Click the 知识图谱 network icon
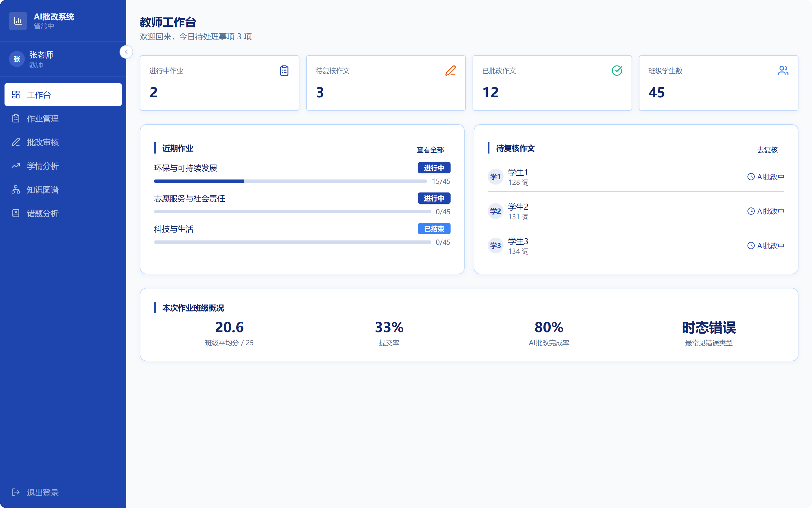The height and width of the screenshot is (508, 812). [x=16, y=189]
